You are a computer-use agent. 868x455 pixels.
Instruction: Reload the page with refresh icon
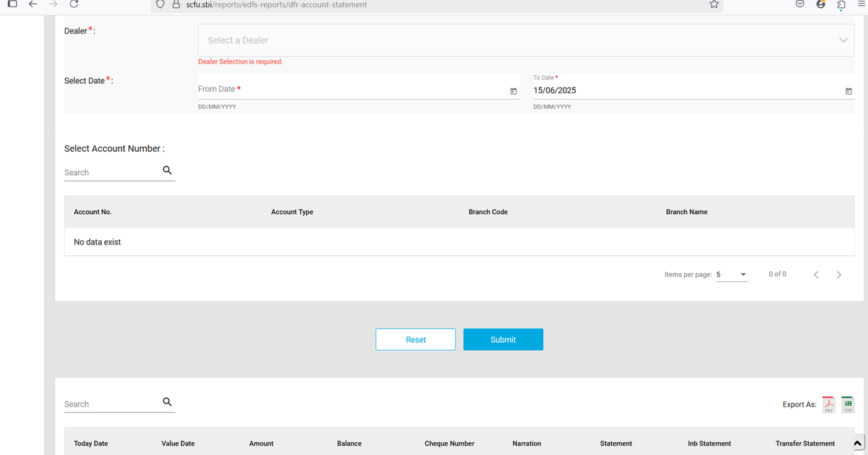(74, 4)
